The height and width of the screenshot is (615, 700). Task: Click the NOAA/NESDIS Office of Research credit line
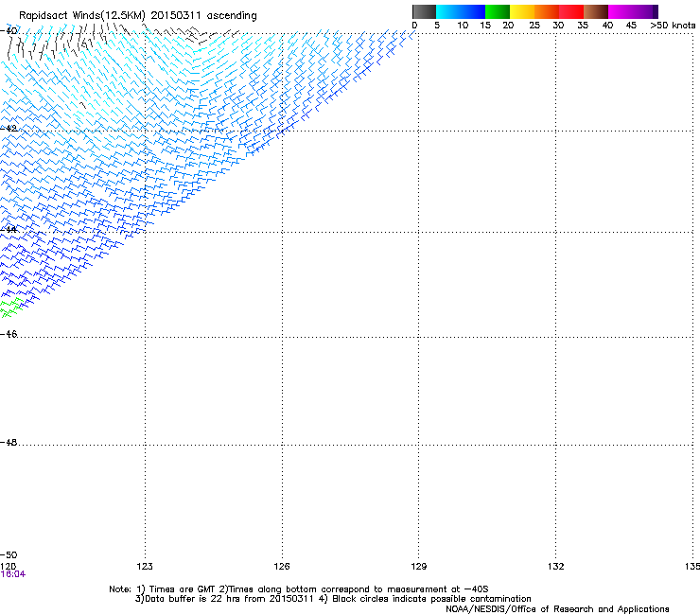[x=557, y=609]
